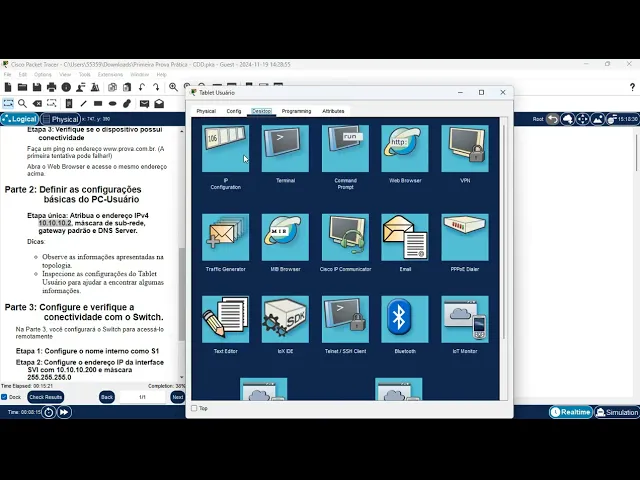Click the Print toolbar icon
The width and height of the screenshot is (640, 480).
tap(51, 87)
